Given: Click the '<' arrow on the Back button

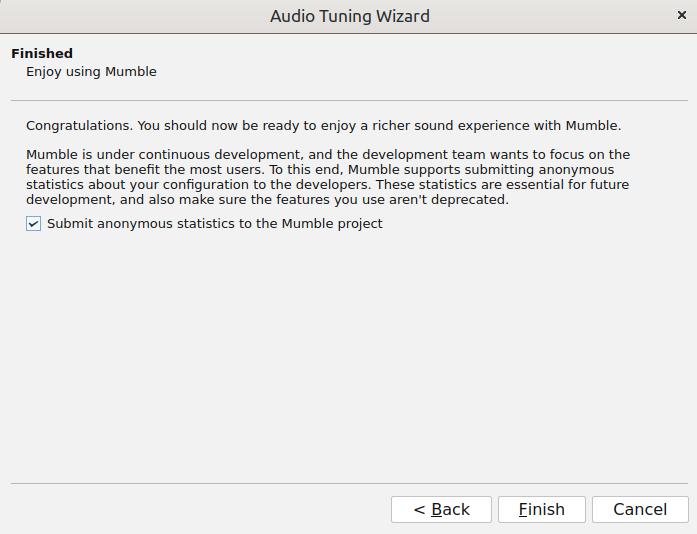Looking at the screenshot, I should click(x=419, y=510).
